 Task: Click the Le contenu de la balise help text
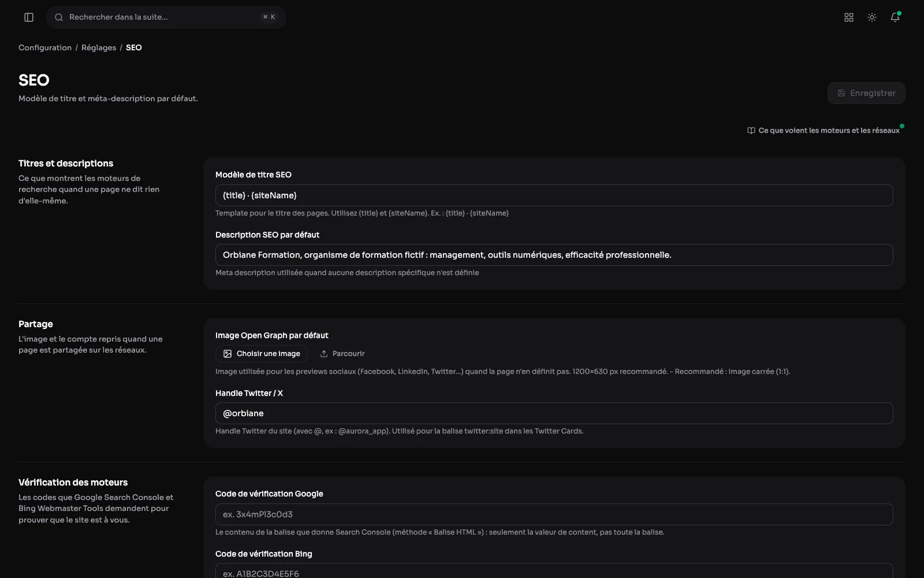pos(440,532)
